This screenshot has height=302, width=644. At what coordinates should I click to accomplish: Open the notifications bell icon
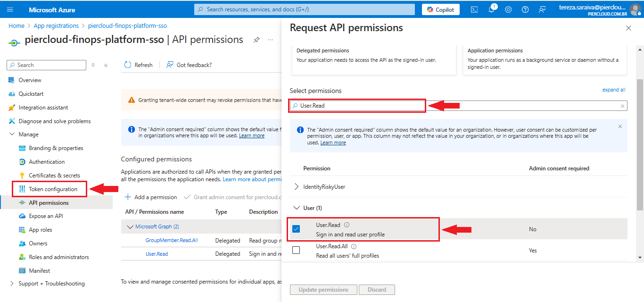491,9
